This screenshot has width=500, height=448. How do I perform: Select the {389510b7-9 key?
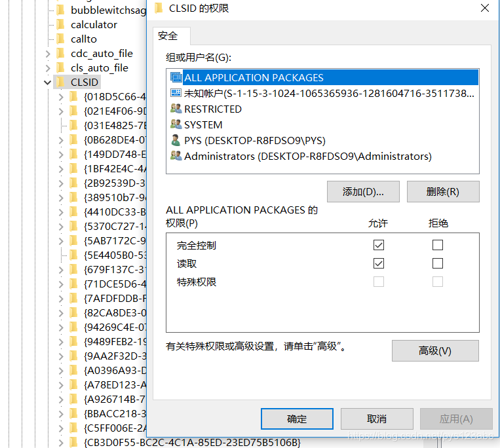pyautogui.click(x=115, y=198)
